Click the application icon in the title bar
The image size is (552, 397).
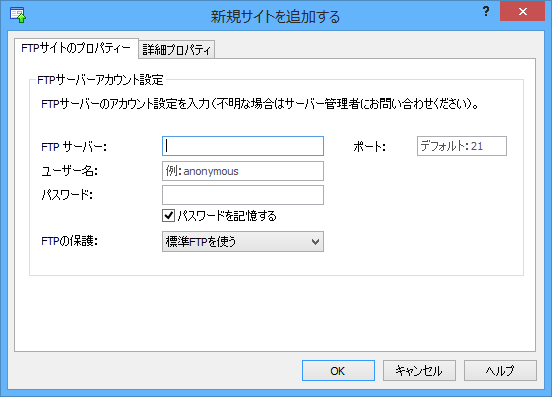click(x=18, y=15)
